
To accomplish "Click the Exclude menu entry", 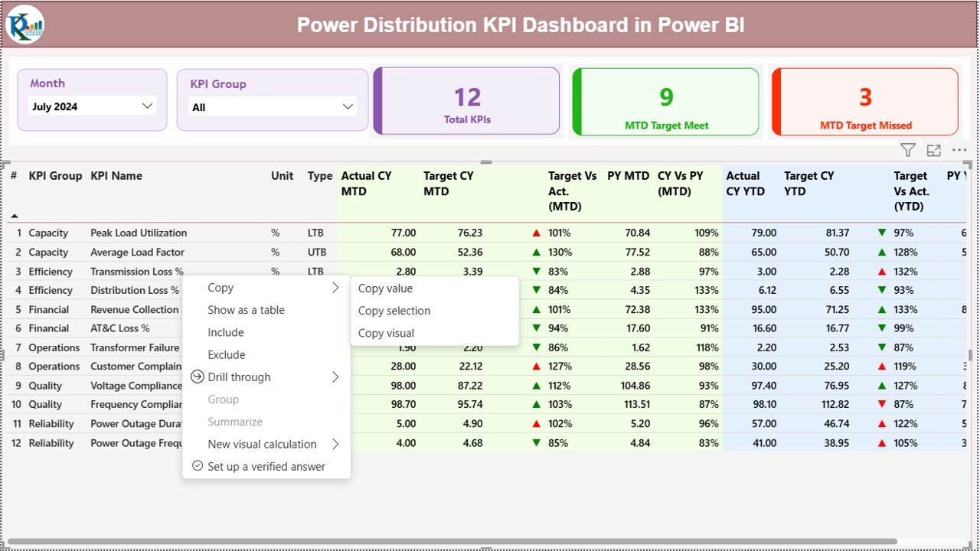I will 225,354.
